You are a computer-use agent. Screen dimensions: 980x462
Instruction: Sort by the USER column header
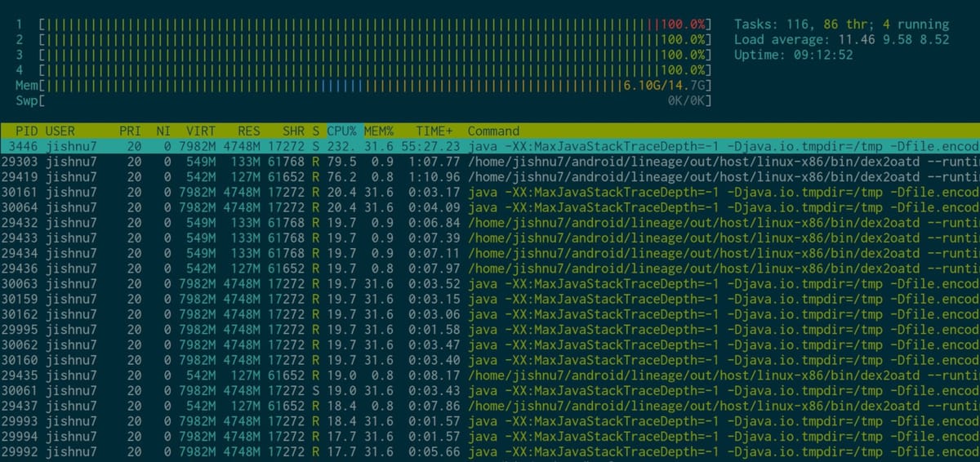tap(60, 131)
